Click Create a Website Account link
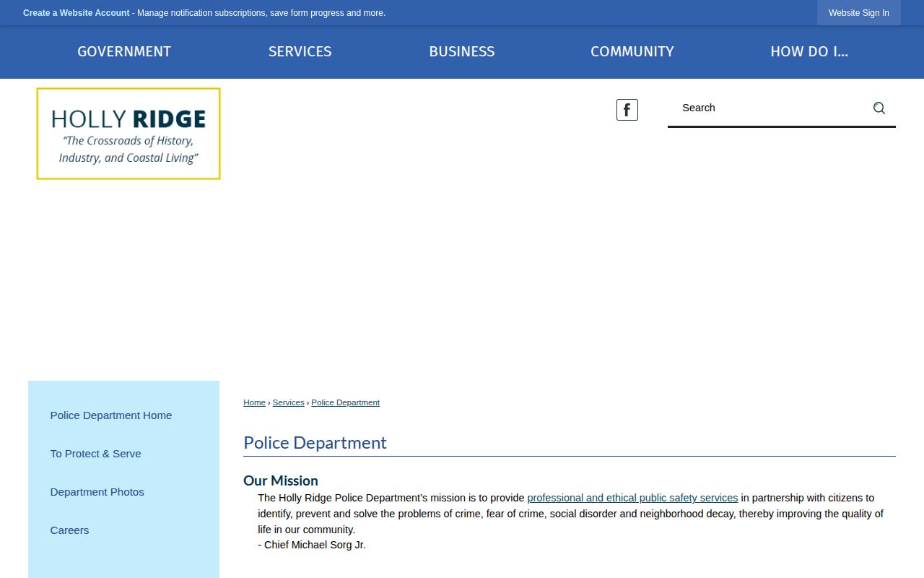The image size is (924, 578). click(77, 13)
